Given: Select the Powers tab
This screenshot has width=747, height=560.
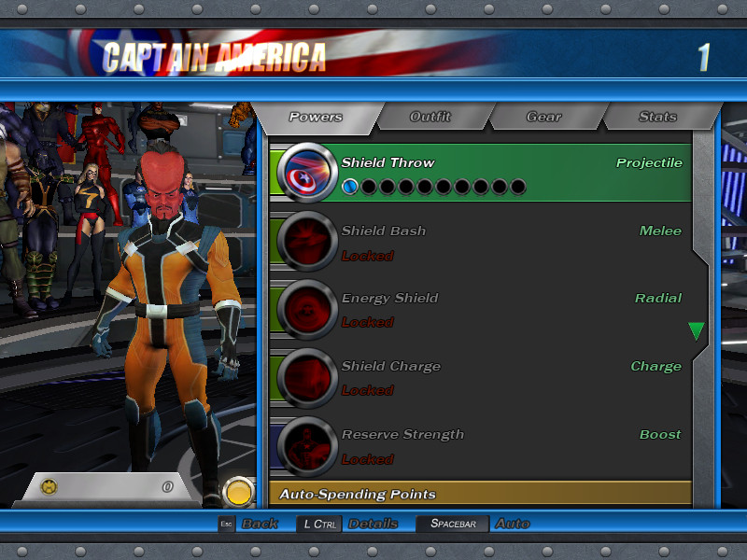Looking at the screenshot, I should tap(316, 117).
